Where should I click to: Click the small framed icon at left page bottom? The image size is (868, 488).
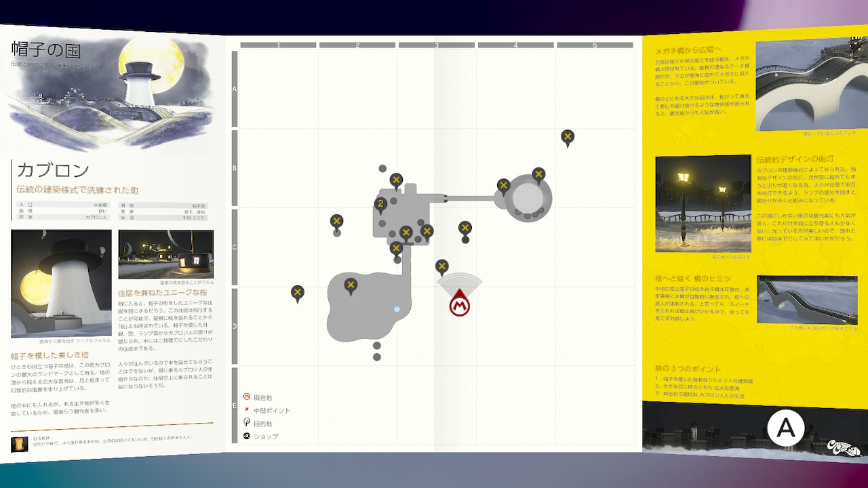[20, 444]
